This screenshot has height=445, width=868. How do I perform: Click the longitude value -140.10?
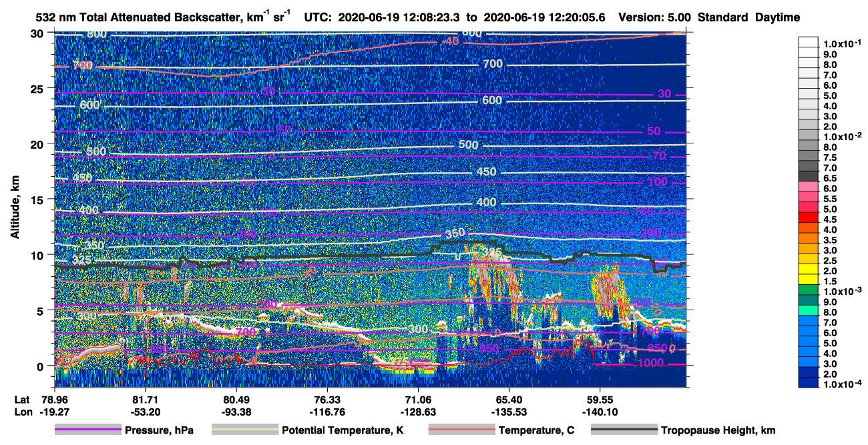coord(600,411)
